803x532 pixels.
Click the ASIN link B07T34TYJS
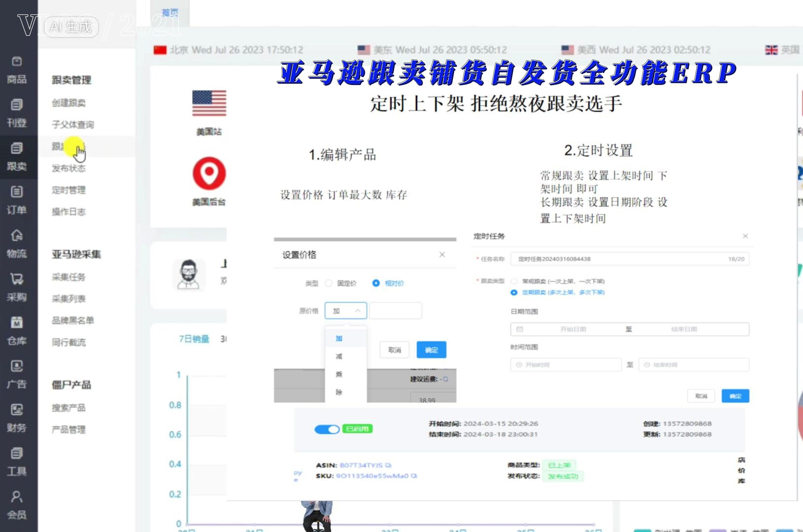tap(361, 465)
